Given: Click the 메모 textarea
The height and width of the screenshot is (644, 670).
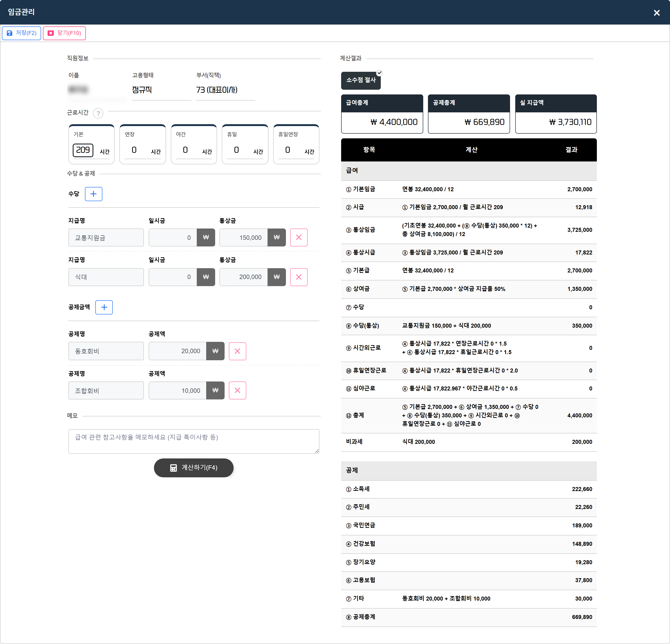Looking at the screenshot, I should coord(194,441).
